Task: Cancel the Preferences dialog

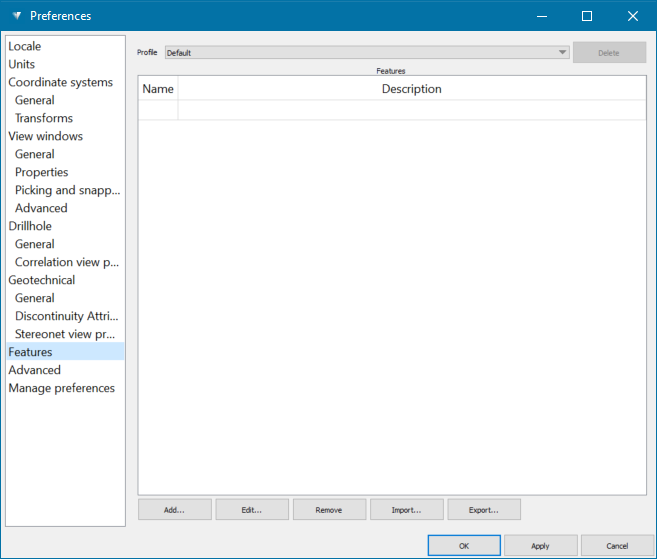Action: pyautogui.click(x=617, y=546)
